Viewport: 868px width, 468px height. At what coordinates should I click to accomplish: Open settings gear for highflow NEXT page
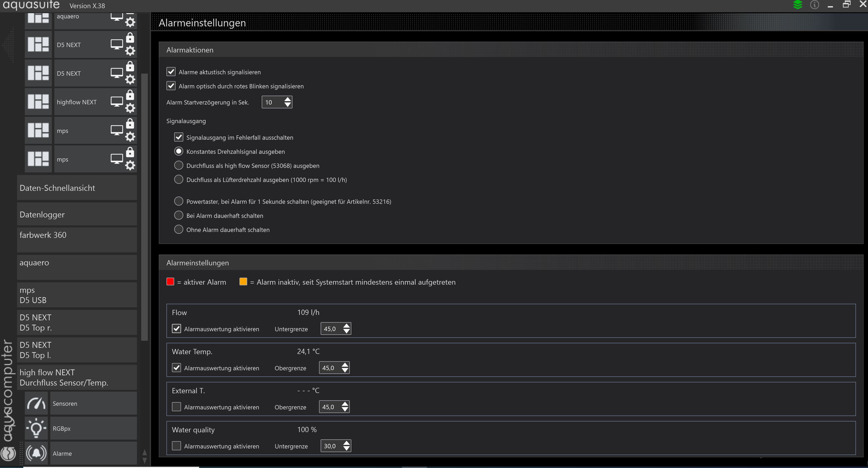click(x=130, y=108)
